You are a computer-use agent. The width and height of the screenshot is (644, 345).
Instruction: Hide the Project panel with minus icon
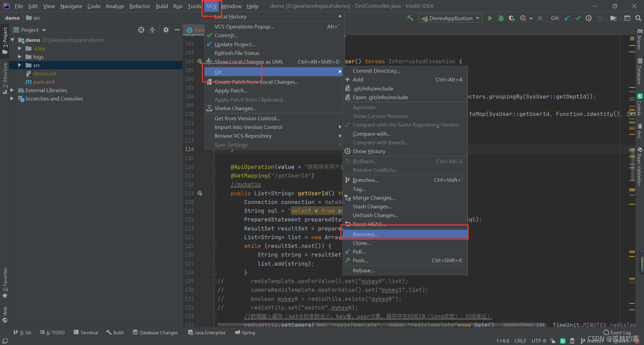177,30
